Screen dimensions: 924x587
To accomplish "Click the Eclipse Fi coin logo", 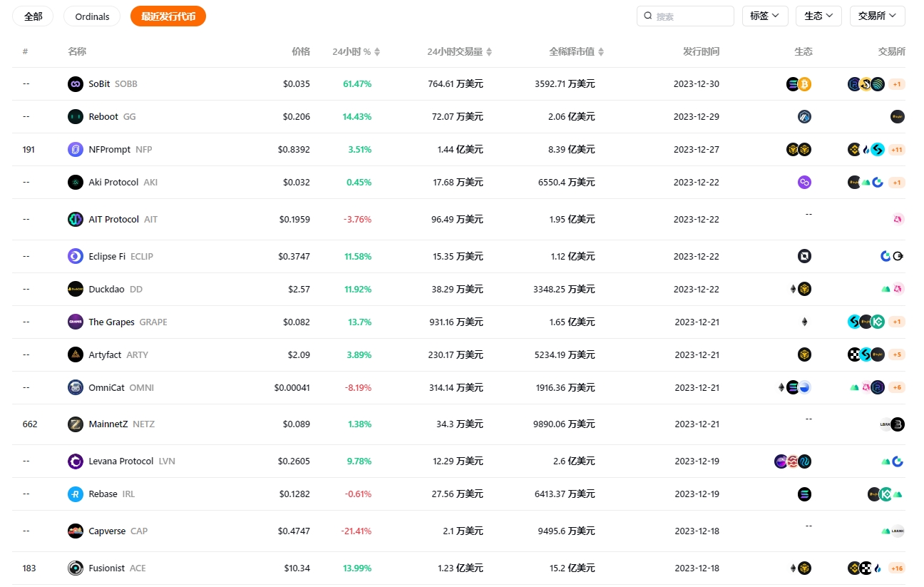I will click(76, 257).
